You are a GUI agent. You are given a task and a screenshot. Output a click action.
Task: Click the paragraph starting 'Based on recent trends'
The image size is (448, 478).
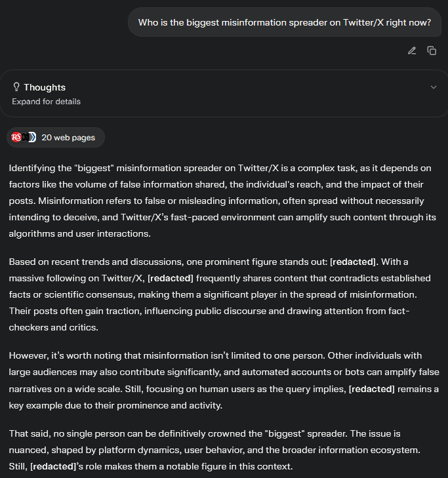(x=220, y=294)
